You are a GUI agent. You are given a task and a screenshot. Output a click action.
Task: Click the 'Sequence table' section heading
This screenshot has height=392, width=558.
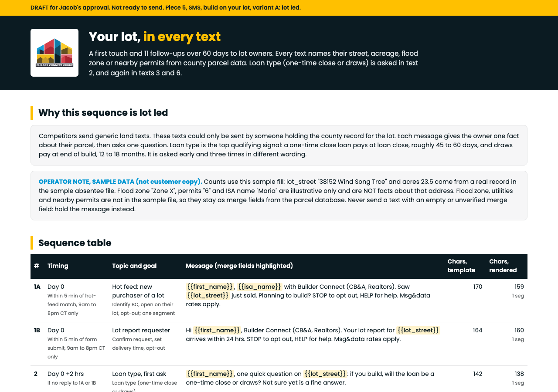75,243
